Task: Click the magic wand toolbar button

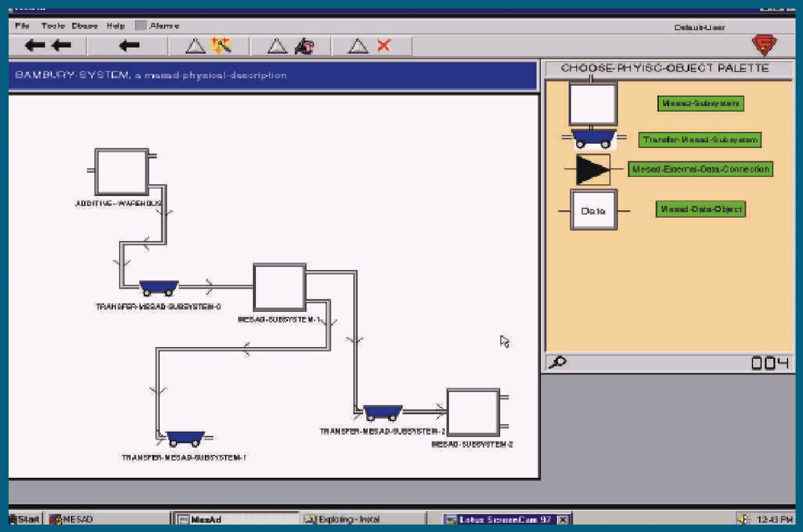Action: point(208,46)
